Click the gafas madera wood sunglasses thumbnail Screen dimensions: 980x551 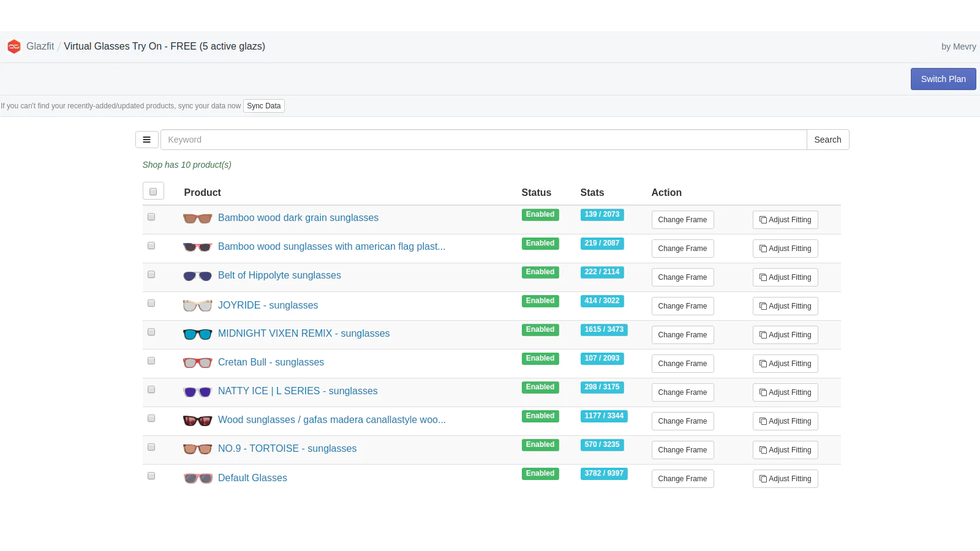click(x=198, y=421)
